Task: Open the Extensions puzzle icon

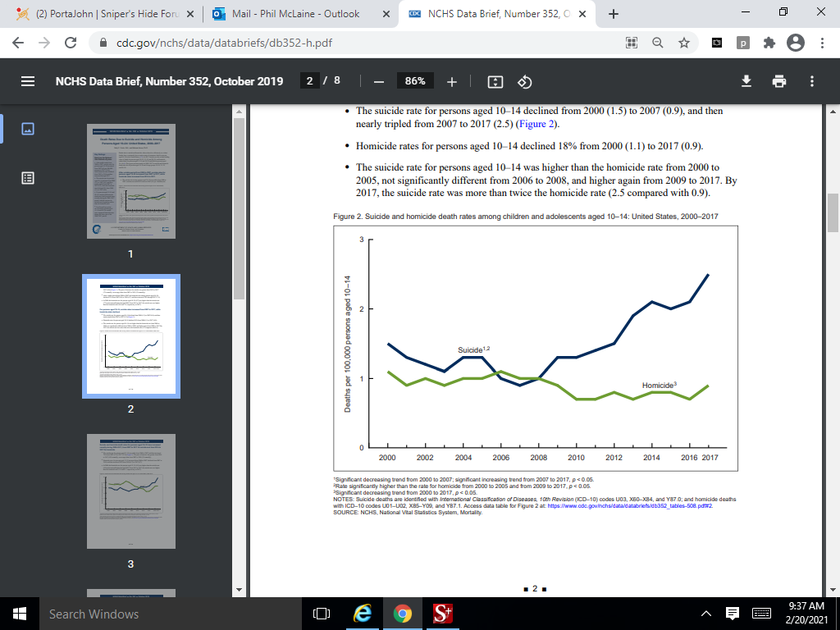Action: coord(769,43)
